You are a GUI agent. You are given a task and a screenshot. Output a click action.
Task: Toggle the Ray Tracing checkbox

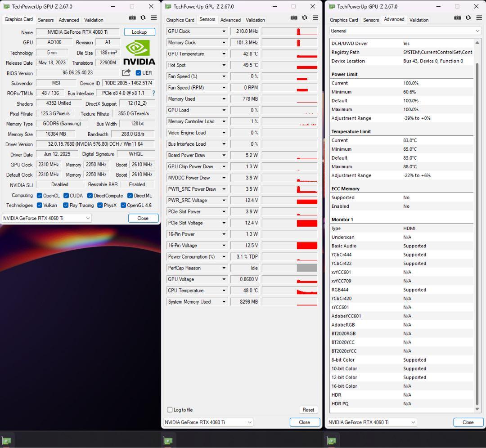(66, 206)
